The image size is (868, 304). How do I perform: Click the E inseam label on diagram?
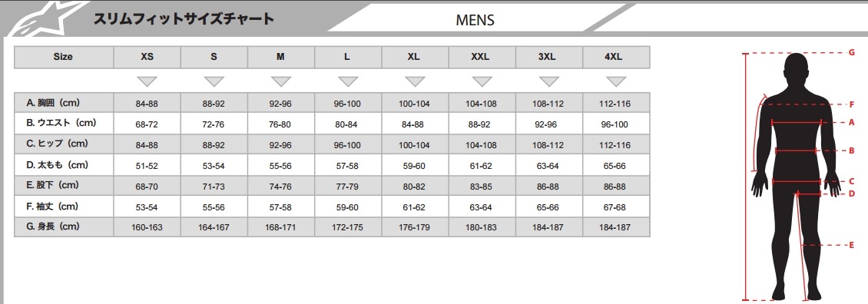click(x=851, y=245)
